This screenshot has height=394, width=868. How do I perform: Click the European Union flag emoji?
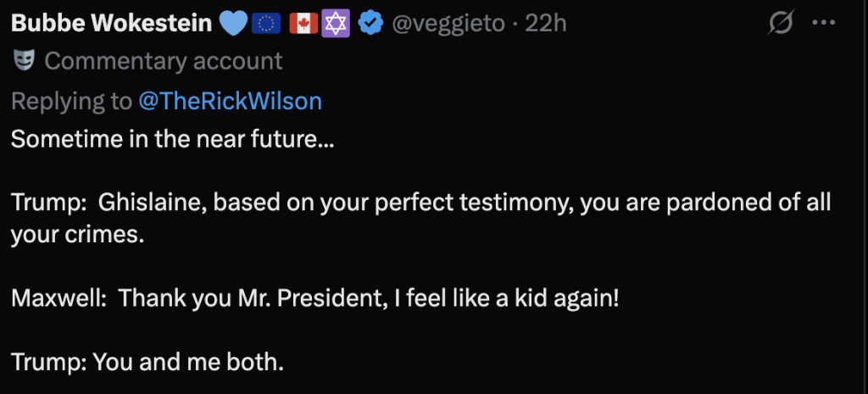265,24
